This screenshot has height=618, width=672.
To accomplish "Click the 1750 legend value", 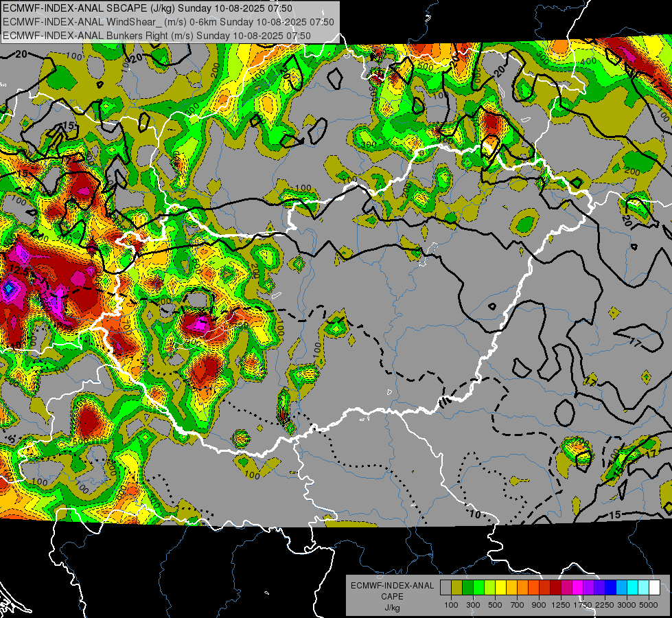I will (x=583, y=605).
